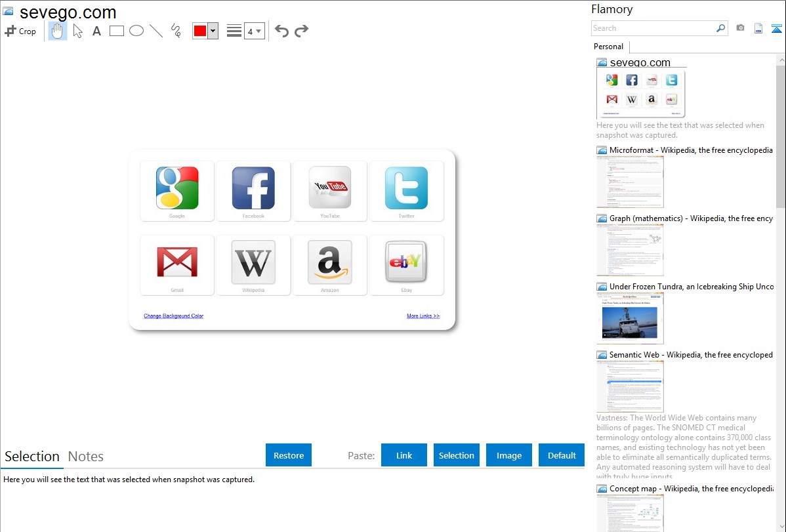Select the text annotation tool
Viewport: 786px width, 532px height.
pos(96,31)
